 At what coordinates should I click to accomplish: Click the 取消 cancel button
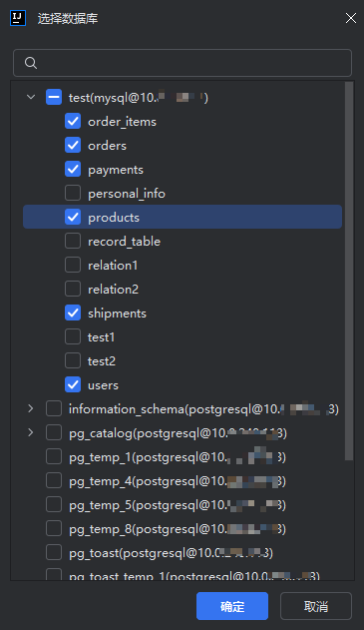[316, 606]
